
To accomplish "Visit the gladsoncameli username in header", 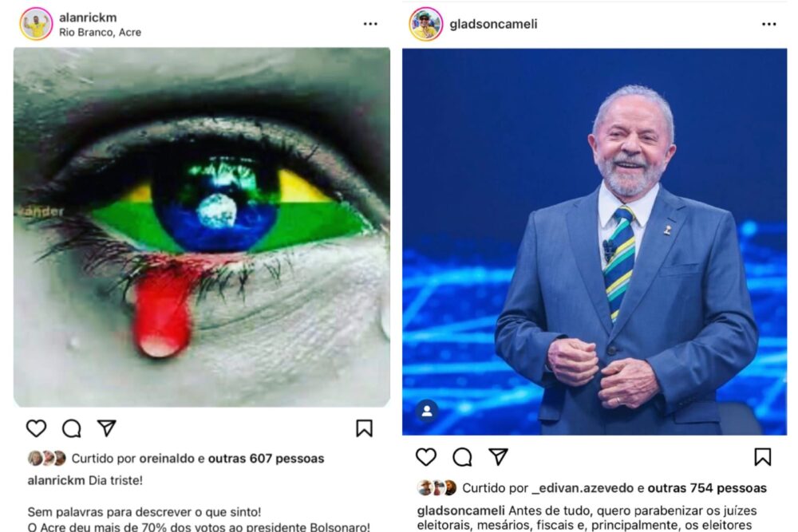I will (493, 24).
